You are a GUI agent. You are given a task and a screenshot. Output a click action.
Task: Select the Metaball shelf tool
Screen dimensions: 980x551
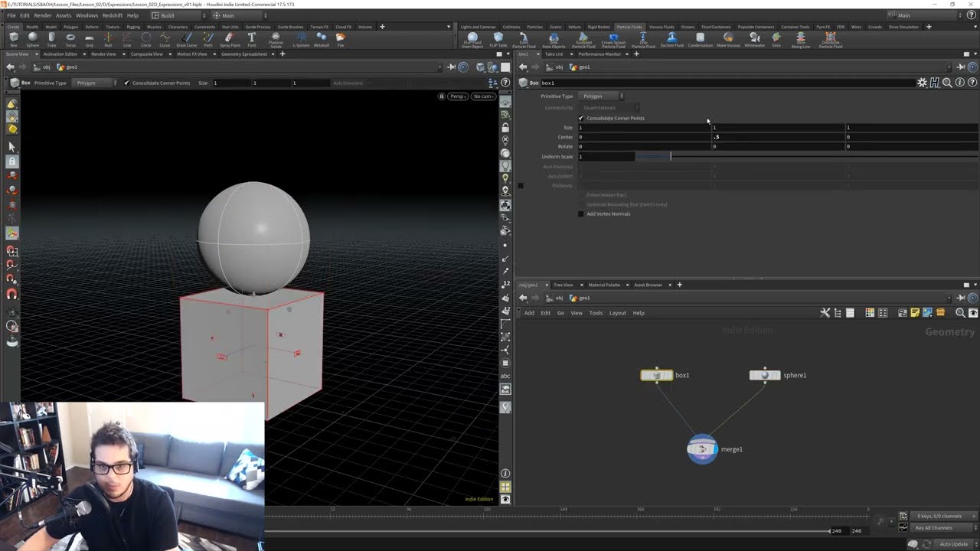pos(322,39)
